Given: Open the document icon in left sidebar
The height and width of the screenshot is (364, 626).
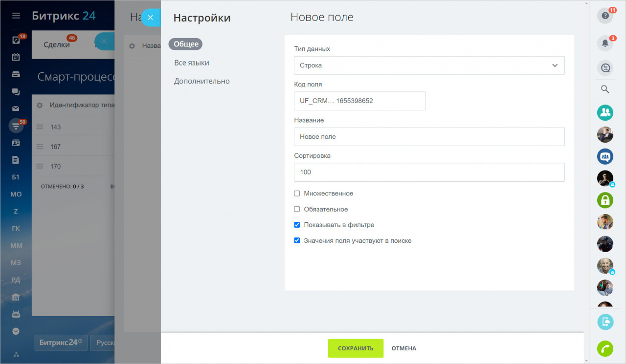Looking at the screenshot, I should [x=16, y=160].
